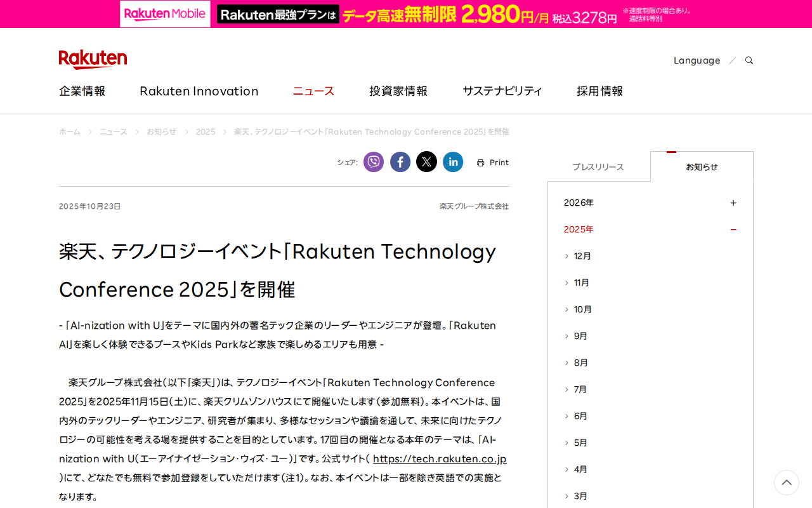
Task: Click the Print label
Action: [499, 163]
